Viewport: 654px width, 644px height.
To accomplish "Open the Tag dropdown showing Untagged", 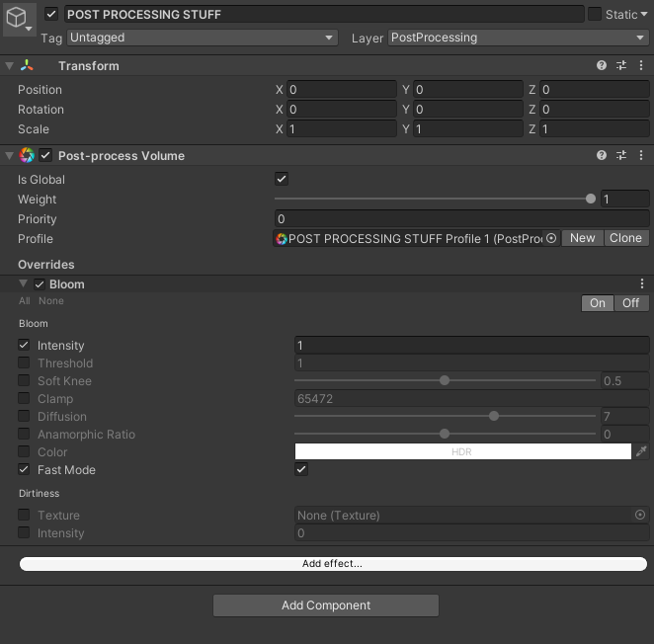I will 203,38.
